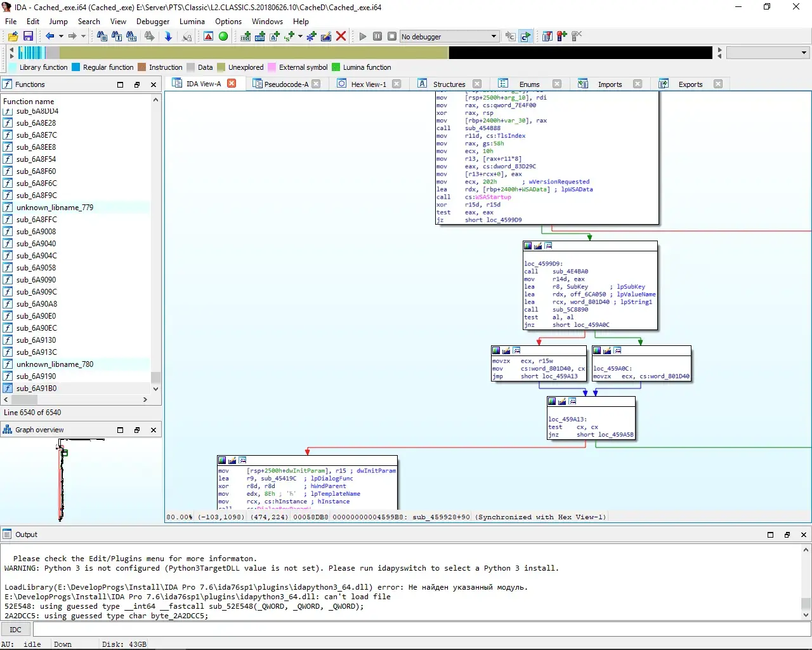
Task: Switch to the Hex View-1 tab
Action: (x=369, y=84)
